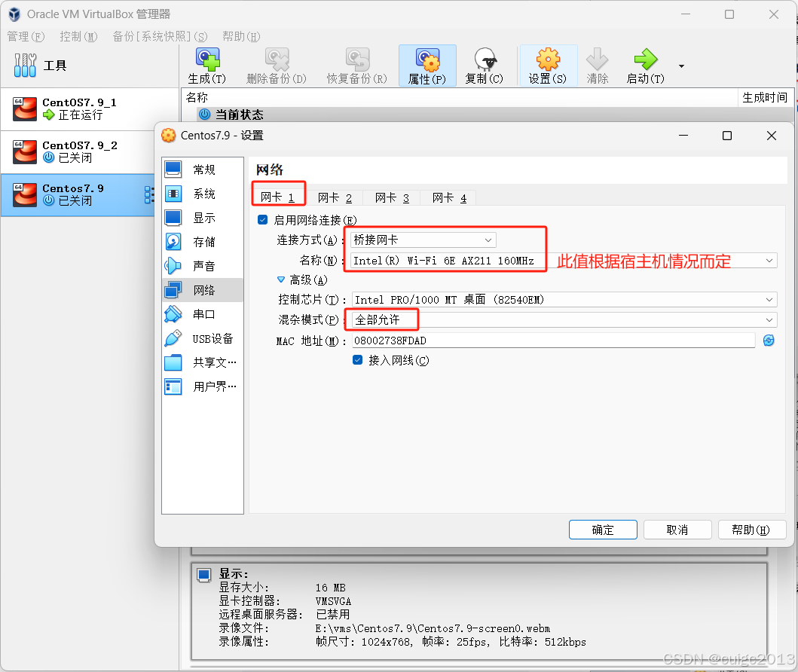The image size is (798, 672).
Task: Go to 显示 settings category
Action: pos(203,218)
